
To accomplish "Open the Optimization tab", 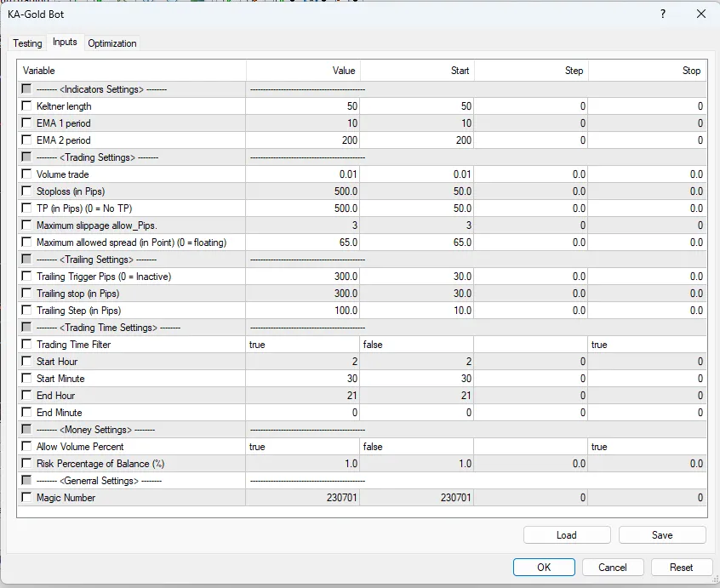I will click(111, 43).
